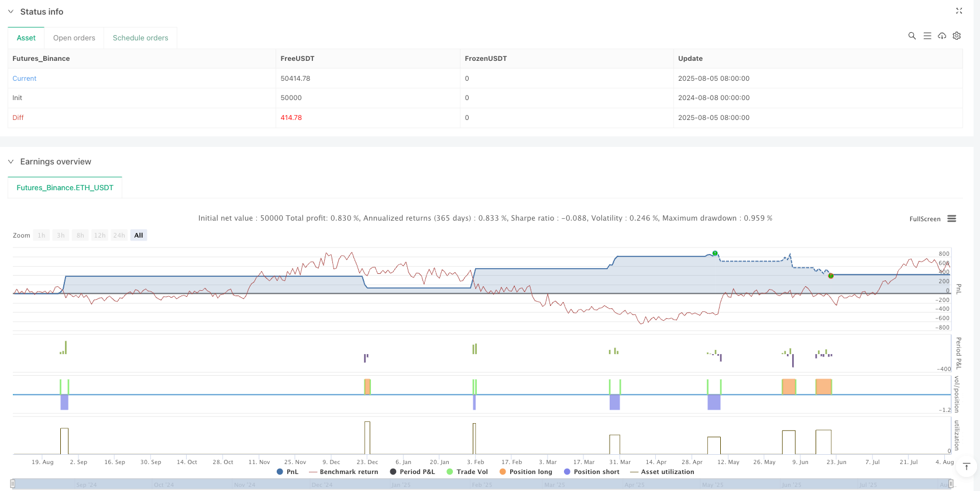Collapse the Status info section

pos(11,12)
